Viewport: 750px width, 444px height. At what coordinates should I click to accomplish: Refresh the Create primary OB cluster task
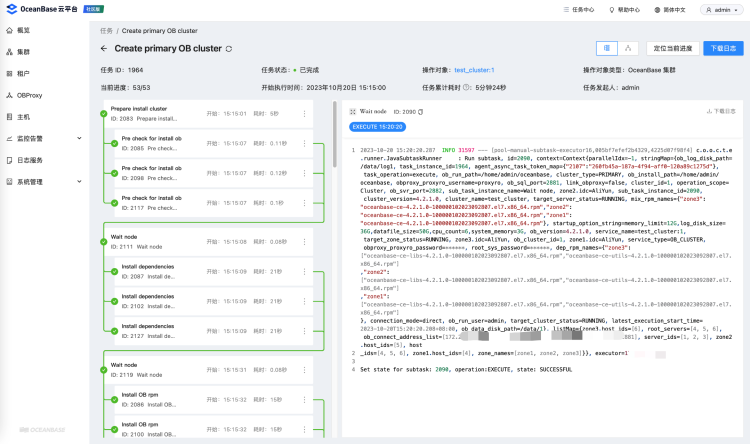point(229,49)
